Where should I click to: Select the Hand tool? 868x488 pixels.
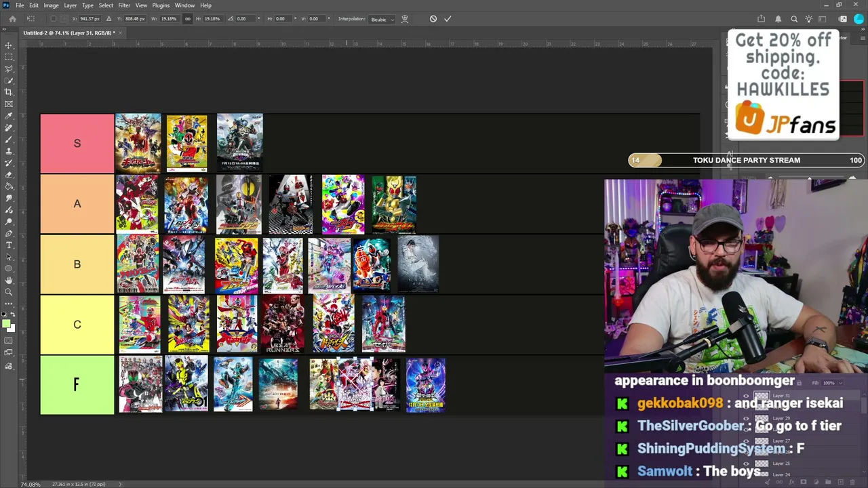9,280
